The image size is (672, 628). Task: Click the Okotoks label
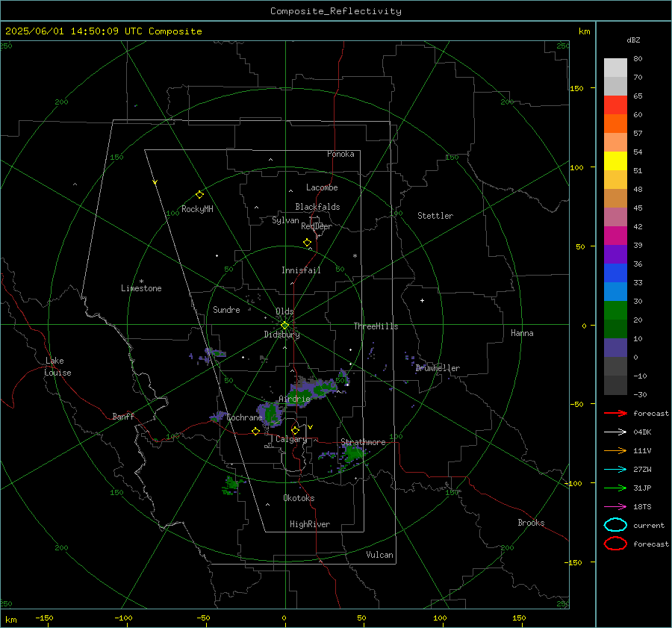click(x=299, y=498)
